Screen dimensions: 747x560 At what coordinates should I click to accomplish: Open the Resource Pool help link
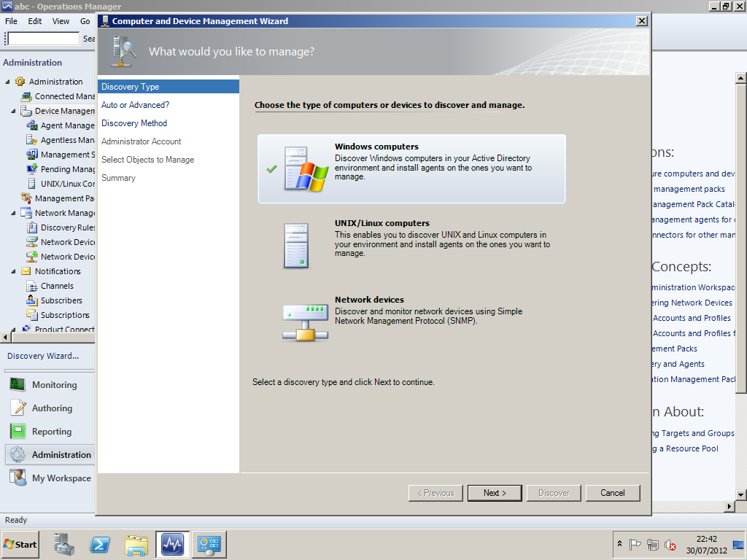[686, 448]
